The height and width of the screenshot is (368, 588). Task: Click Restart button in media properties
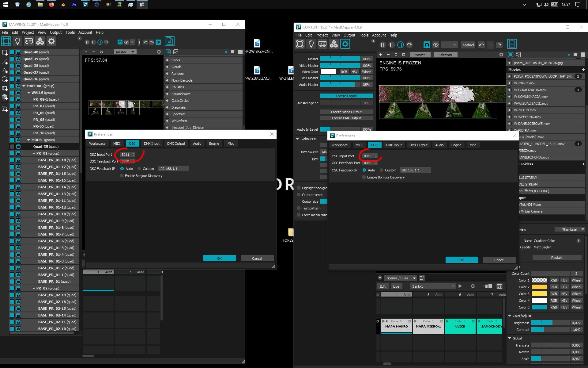click(557, 258)
